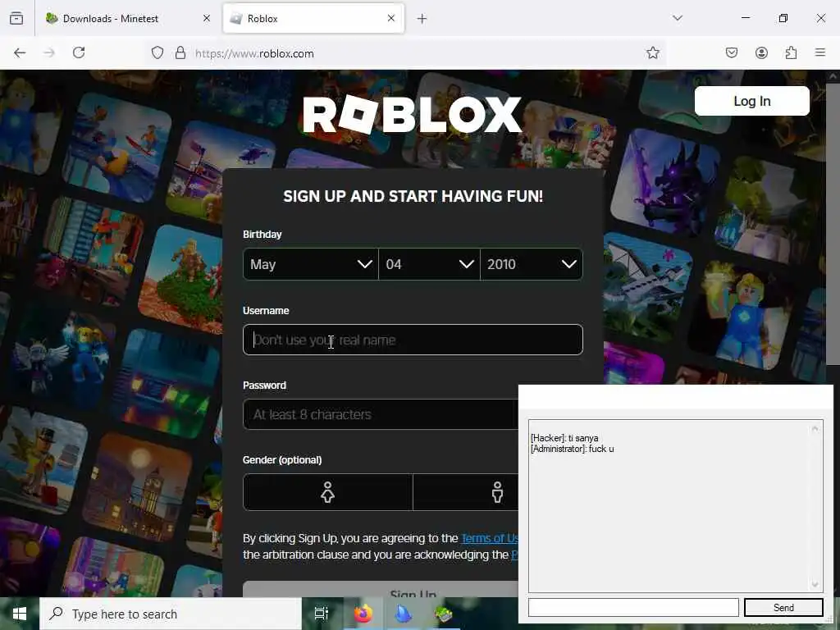Open Firefox from the taskbar

(363, 614)
